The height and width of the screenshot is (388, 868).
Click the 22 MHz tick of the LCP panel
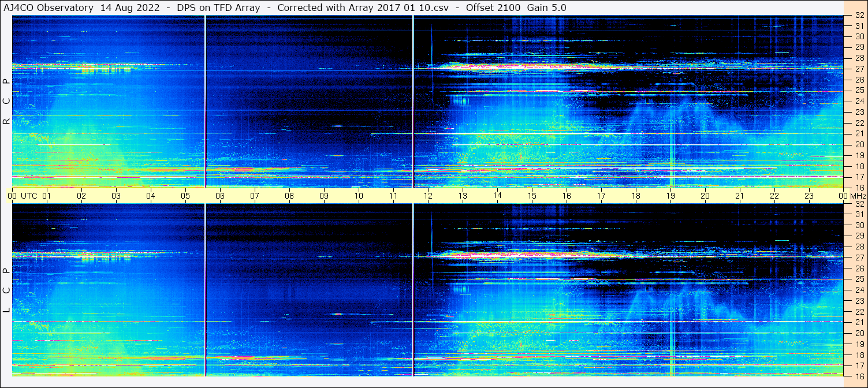[859, 312]
